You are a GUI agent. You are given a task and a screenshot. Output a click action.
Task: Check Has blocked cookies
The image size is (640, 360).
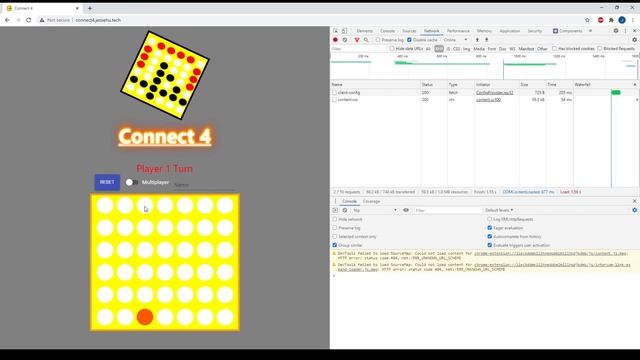(x=554, y=49)
